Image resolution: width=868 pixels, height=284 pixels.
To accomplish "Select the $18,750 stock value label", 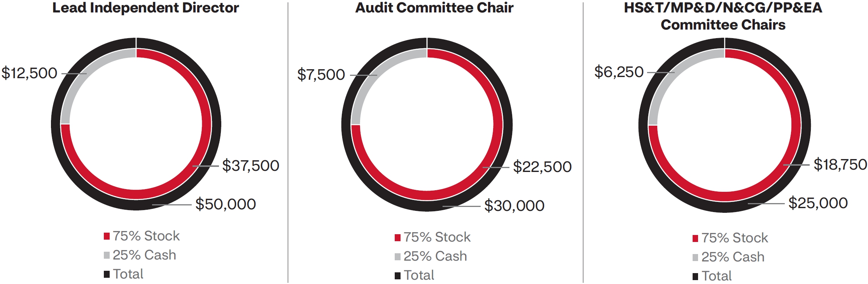I will (840, 165).
